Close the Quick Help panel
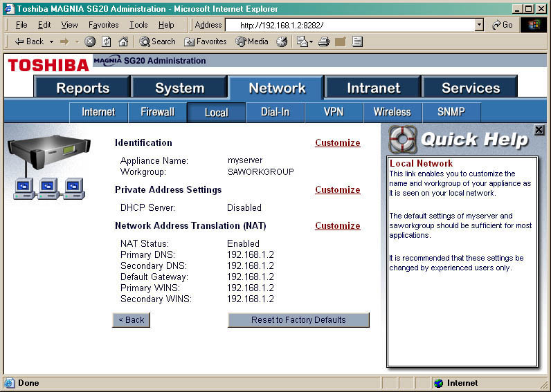This screenshot has width=551, height=392. (539, 130)
